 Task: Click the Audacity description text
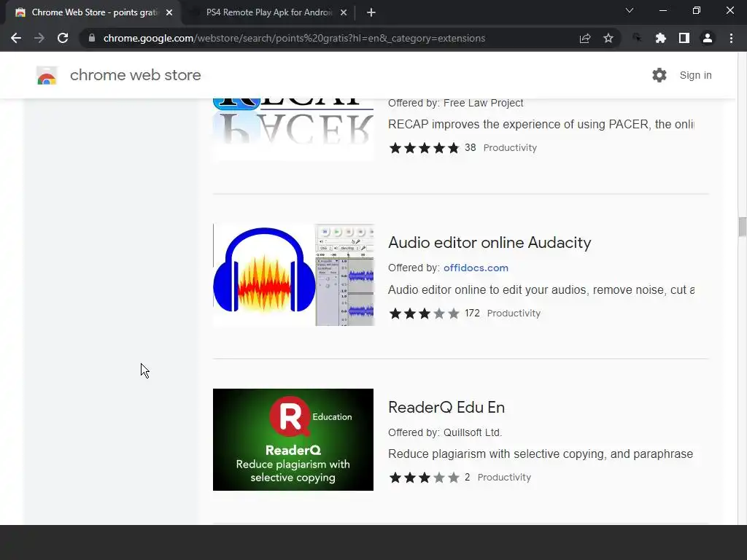pyautogui.click(x=541, y=289)
